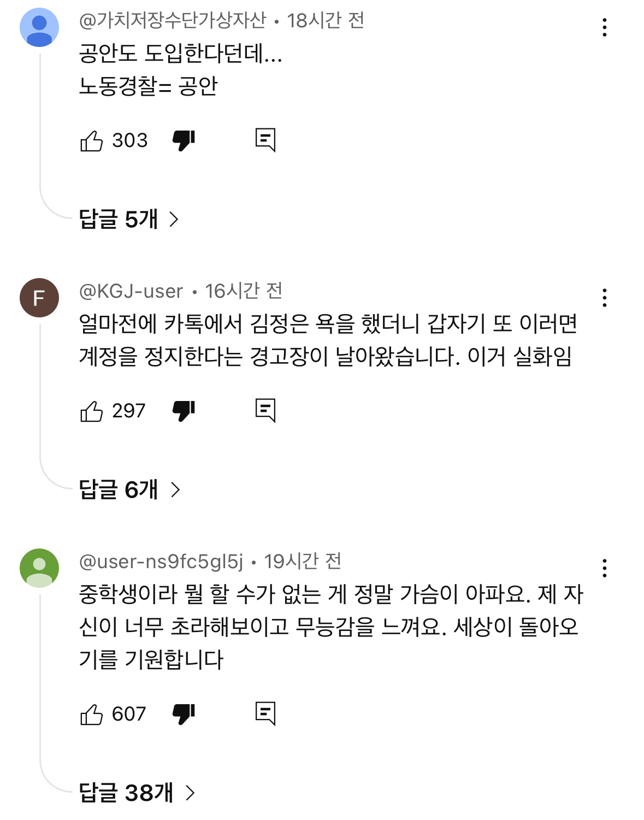Open the brown F avatar of KGJ-user
This screenshot has width=644, height=820.
[39, 298]
